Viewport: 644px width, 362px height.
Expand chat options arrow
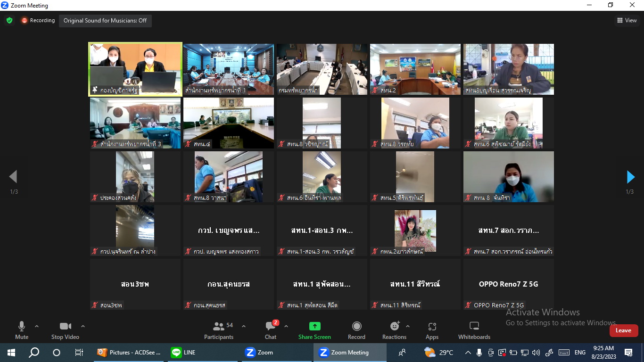point(286,326)
